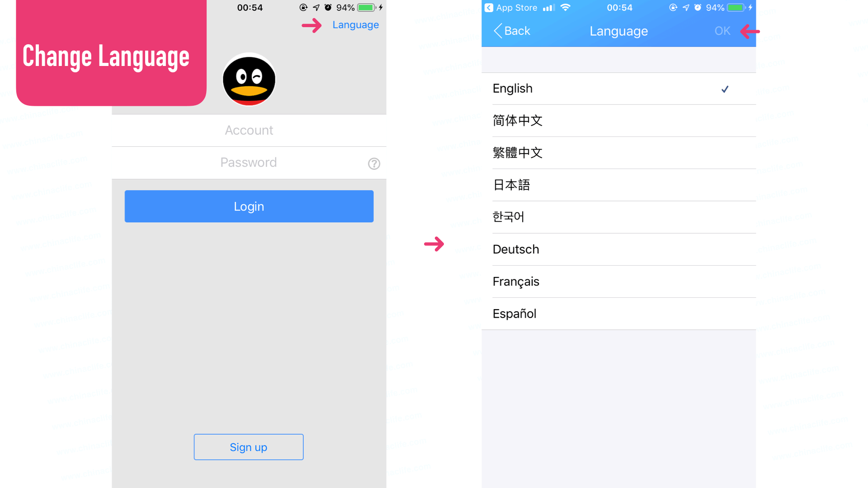Select English as the language
Viewport: 868px width, 488px height.
619,88
